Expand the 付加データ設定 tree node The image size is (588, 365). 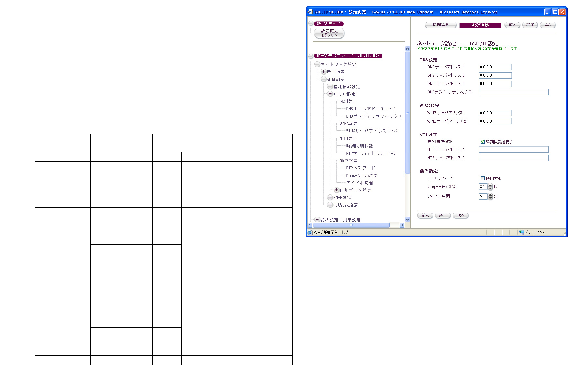click(x=337, y=190)
